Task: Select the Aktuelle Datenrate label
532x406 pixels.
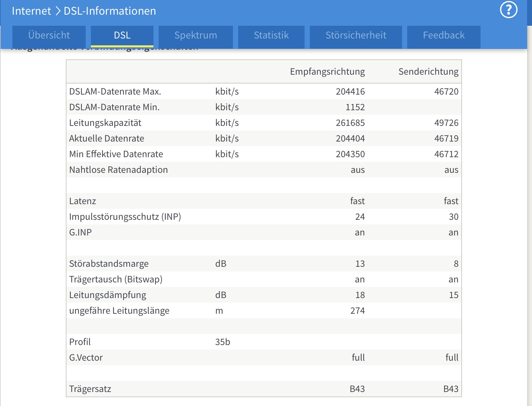Action: pos(107,139)
